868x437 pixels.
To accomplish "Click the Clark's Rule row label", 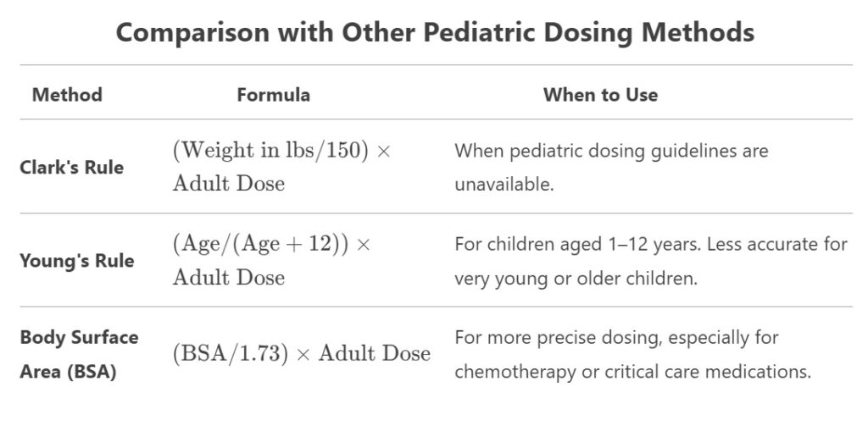I will [x=71, y=167].
